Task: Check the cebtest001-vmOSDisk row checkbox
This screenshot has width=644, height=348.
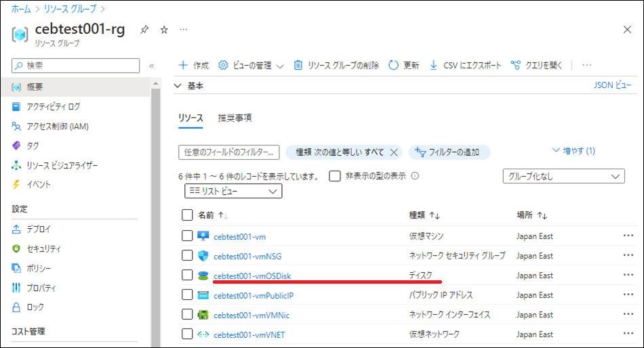Action: click(187, 275)
